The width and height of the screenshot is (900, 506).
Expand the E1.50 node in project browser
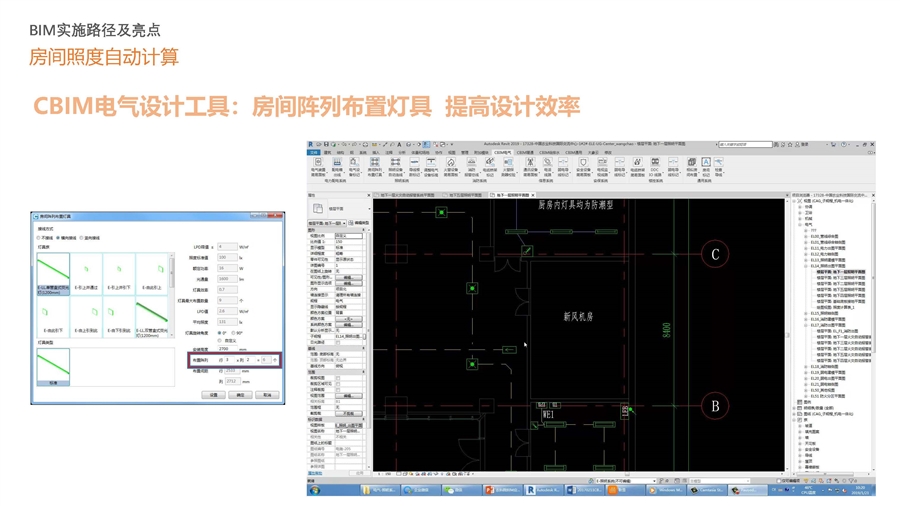[x=806, y=390]
